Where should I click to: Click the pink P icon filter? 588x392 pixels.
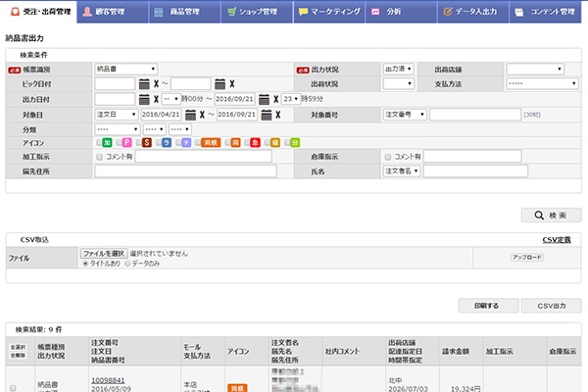tap(127, 143)
